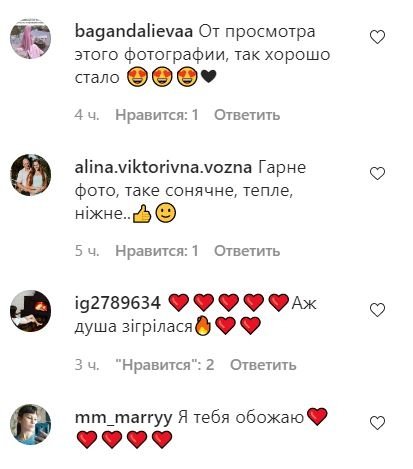
Task: Go to ig2789634 username link
Action: tap(118, 303)
